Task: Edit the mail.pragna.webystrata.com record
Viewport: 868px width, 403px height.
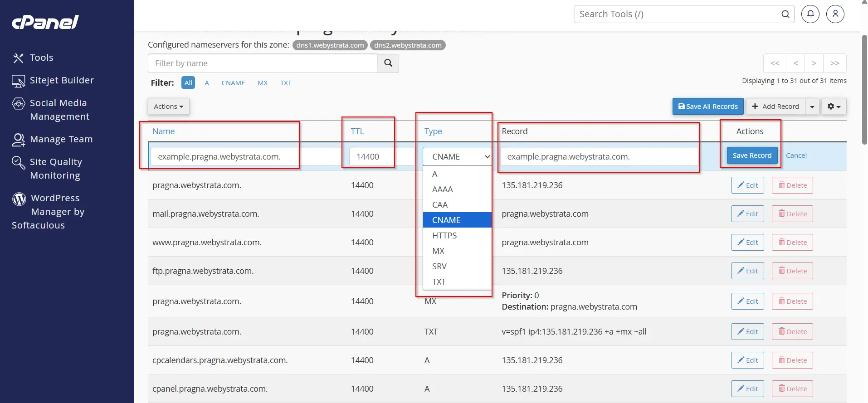Action: pos(747,214)
